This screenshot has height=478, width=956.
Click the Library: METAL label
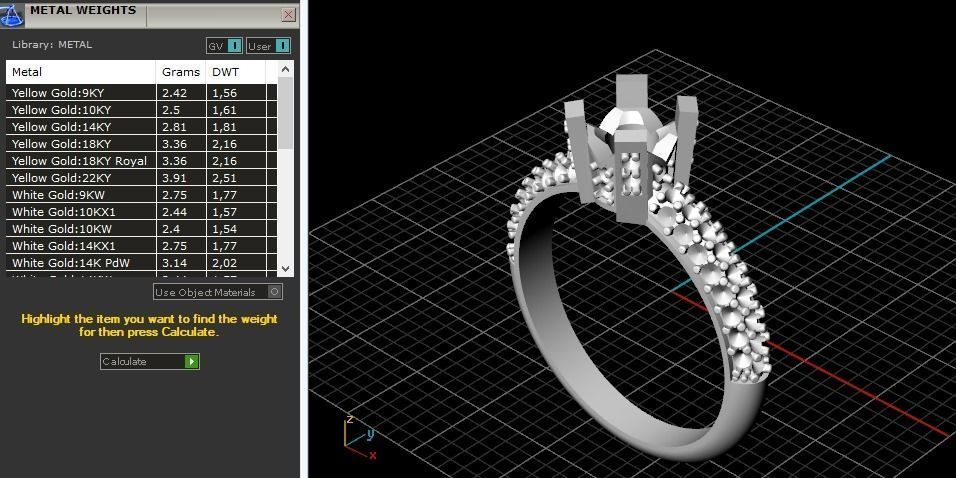pos(52,45)
